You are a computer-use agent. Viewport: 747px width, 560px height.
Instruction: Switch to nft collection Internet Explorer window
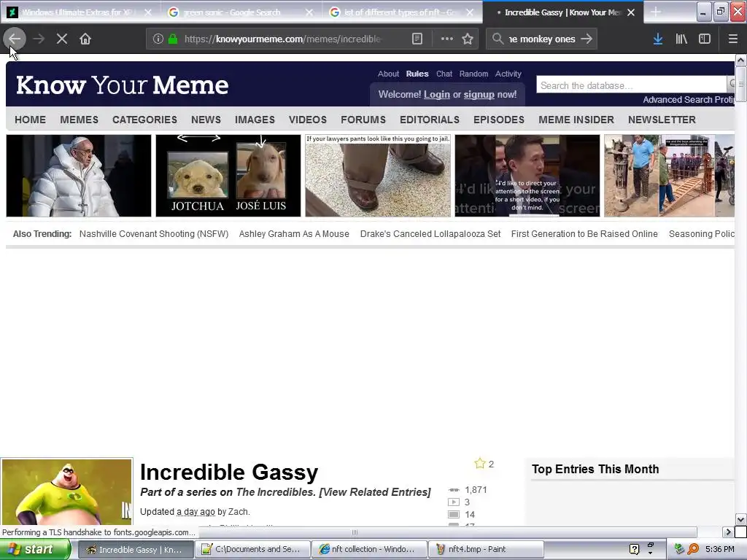369,549
